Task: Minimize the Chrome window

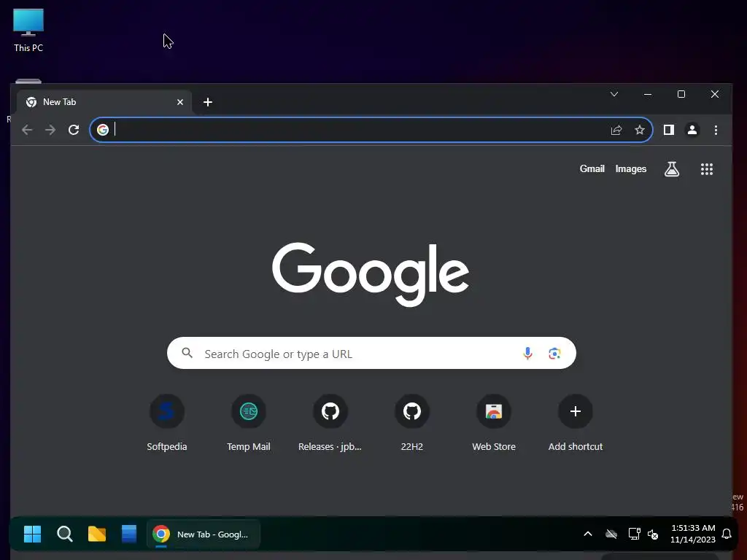Action: (x=648, y=94)
